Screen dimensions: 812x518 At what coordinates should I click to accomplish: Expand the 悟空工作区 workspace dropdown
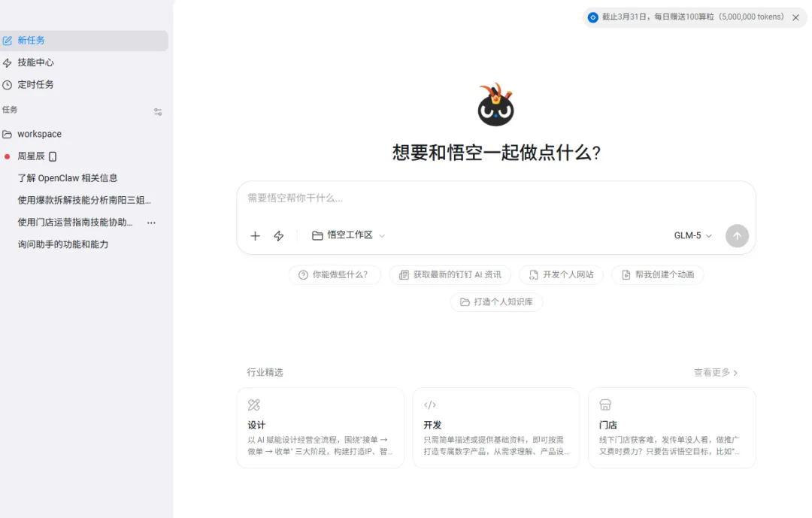pyautogui.click(x=349, y=235)
